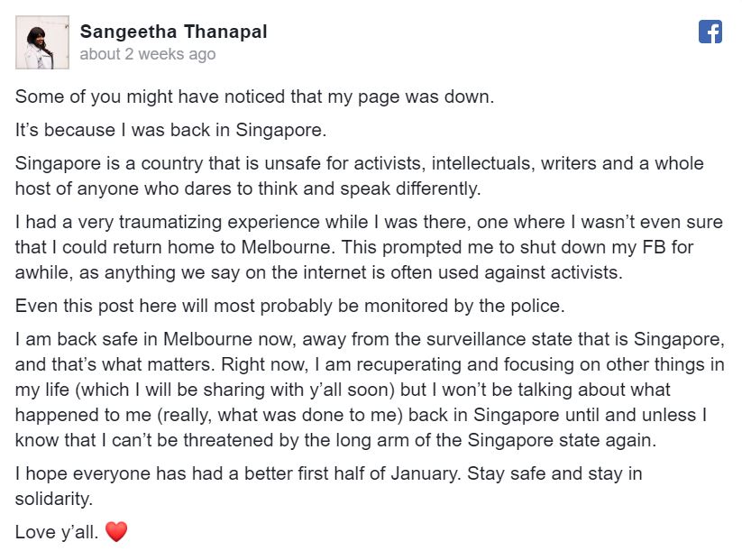Select the 'Some of you might have noticed' sentence
The width and height of the screenshot is (742, 560).
pos(254,97)
